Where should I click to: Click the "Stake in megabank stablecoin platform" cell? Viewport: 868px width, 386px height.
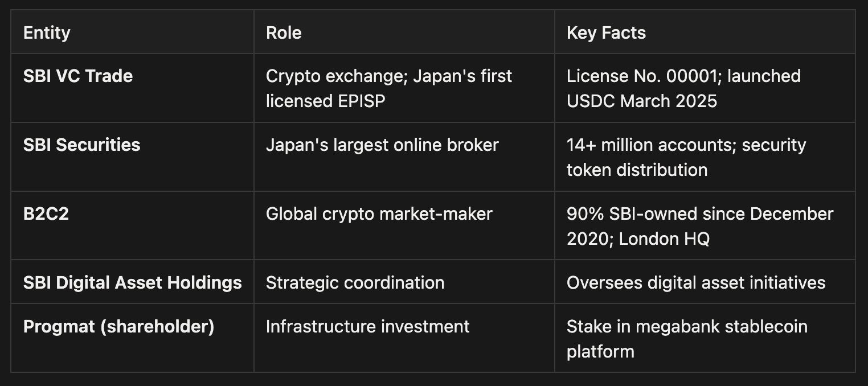pyautogui.click(x=686, y=339)
